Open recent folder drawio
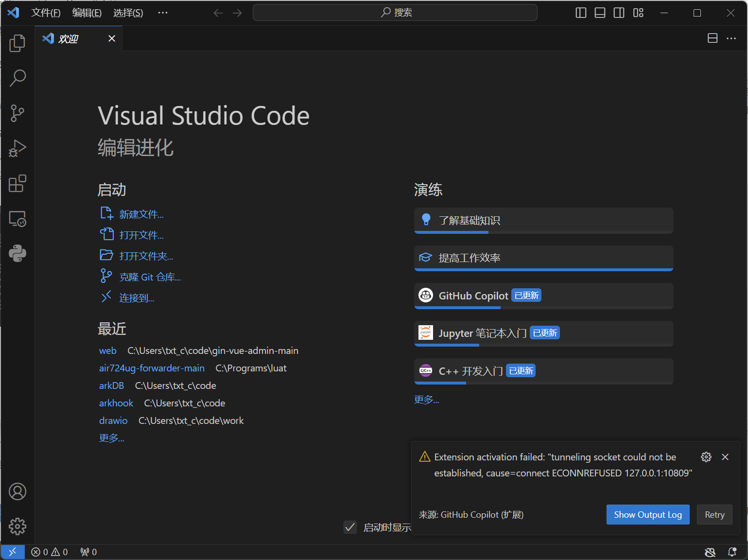 [113, 420]
